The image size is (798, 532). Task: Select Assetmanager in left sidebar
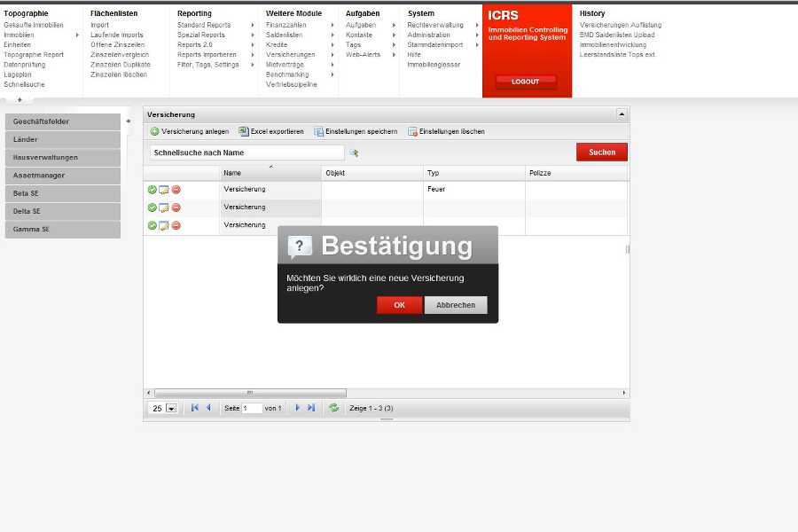click(63, 176)
